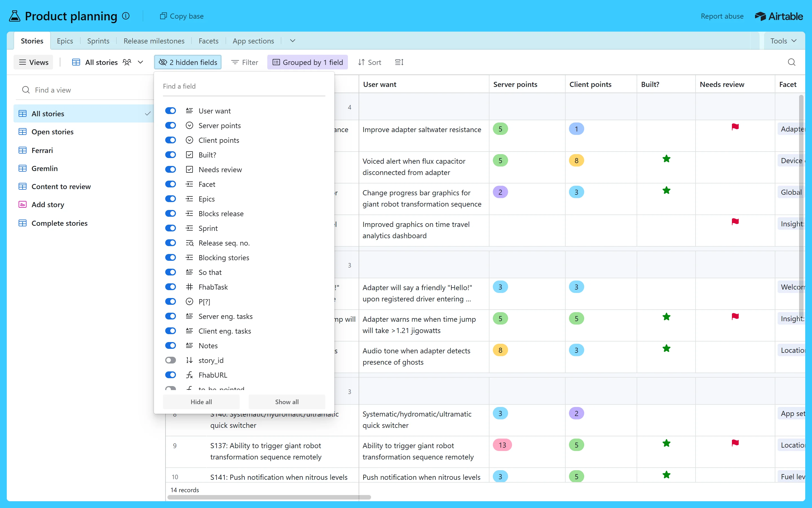Enable the story_id field toggle
This screenshot has width=812, height=508.
(171, 360)
